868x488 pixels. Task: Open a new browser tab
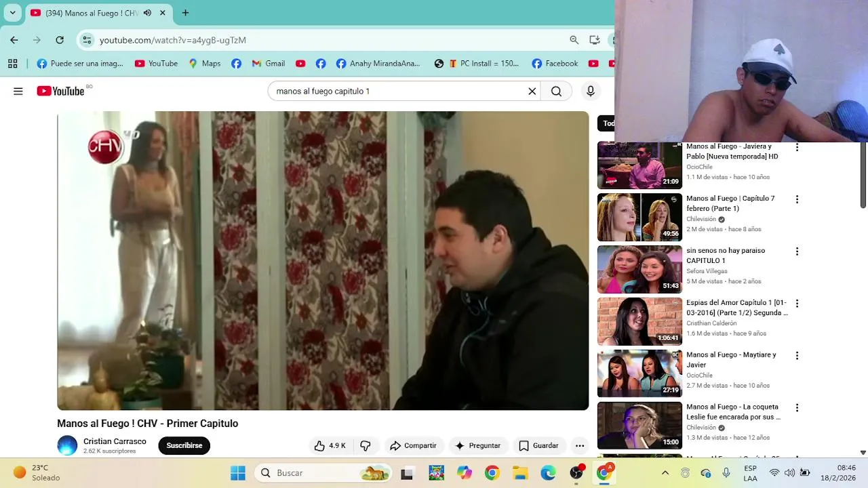185,13
